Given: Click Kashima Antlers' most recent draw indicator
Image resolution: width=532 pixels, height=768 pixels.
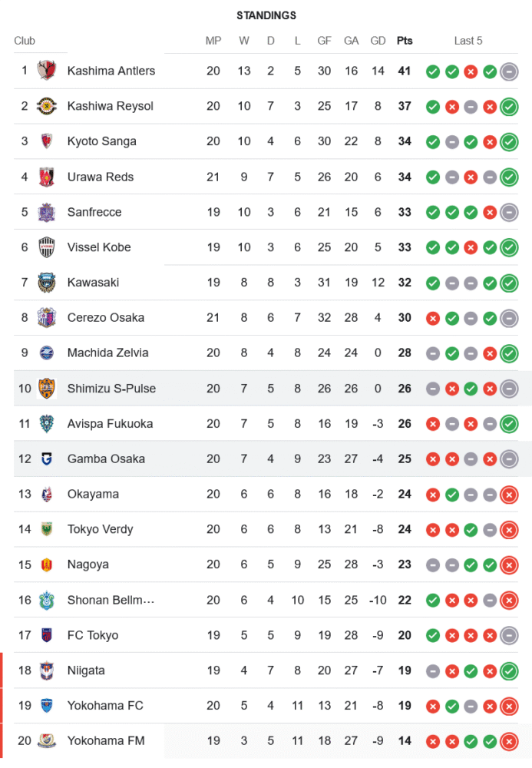Looking at the screenshot, I should [x=508, y=72].
